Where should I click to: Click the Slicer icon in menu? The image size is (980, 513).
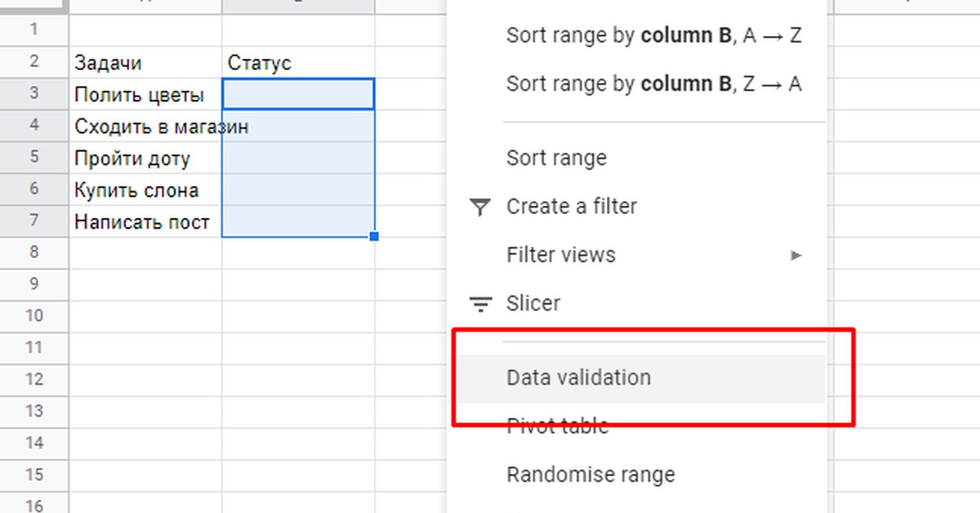pyautogui.click(x=480, y=305)
